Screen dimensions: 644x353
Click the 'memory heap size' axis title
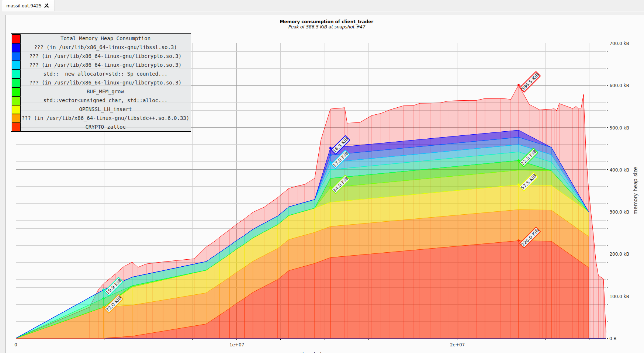(x=635, y=190)
